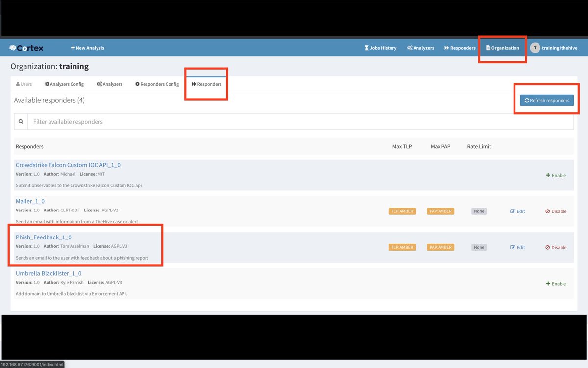
Task: Edit the Phish_Feedback_1_0 responder
Action: pyautogui.click(x=517, y=247)
